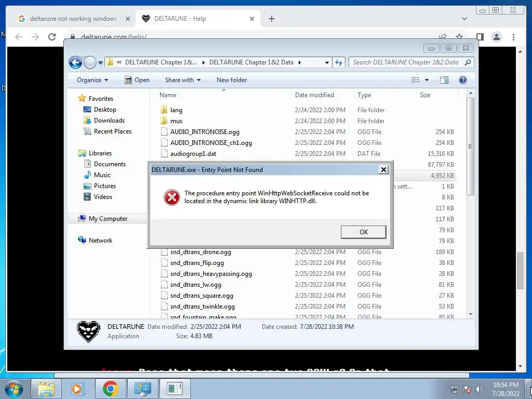Refresh the Explorer folder view

pos(339,62)
